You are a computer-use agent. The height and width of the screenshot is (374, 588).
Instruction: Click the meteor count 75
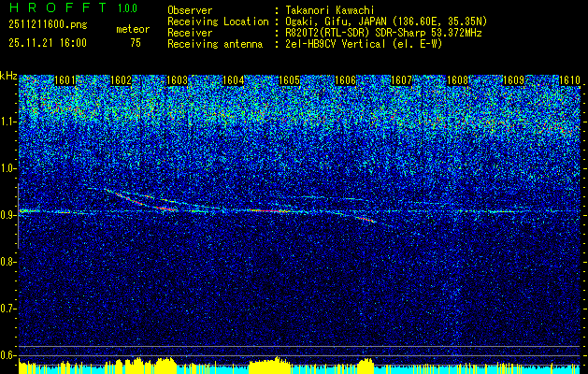[136, 43]
